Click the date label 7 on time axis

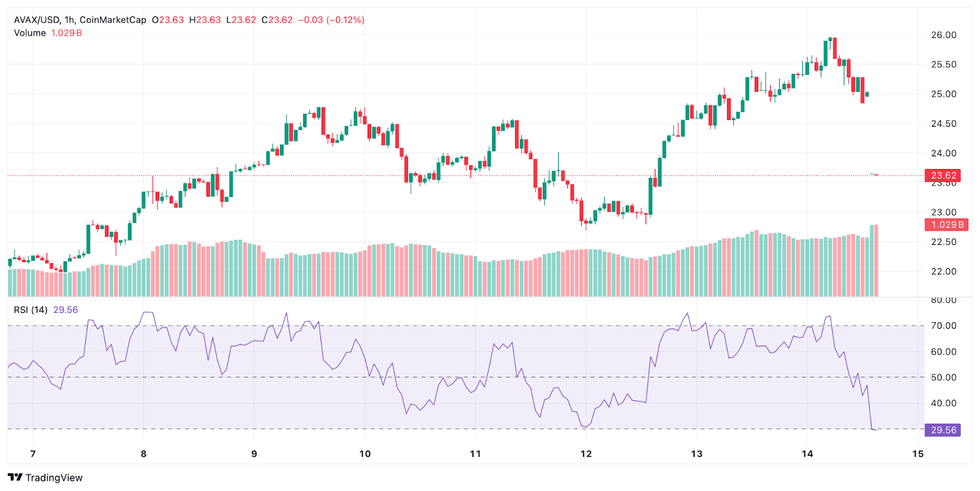33,454
